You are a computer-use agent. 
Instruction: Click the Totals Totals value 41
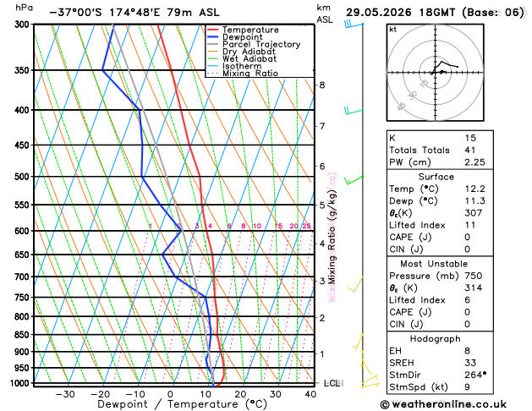click(470, 150)
